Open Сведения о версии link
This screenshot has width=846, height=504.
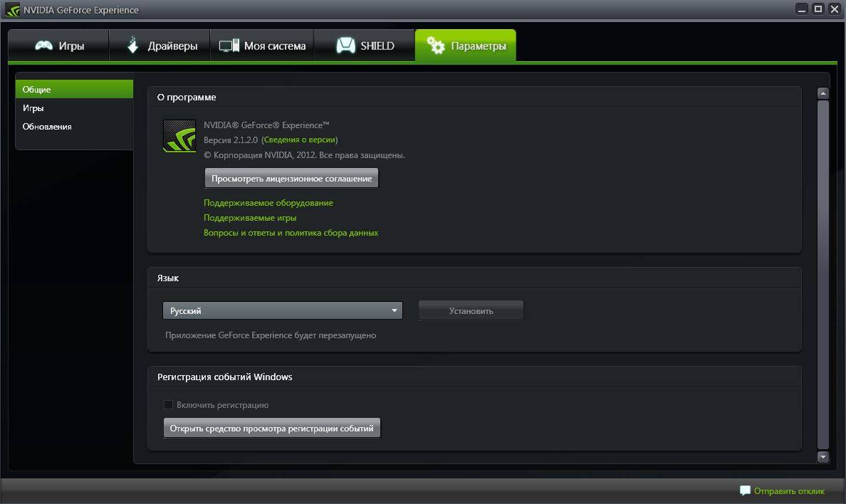click(x=299, y=140)
